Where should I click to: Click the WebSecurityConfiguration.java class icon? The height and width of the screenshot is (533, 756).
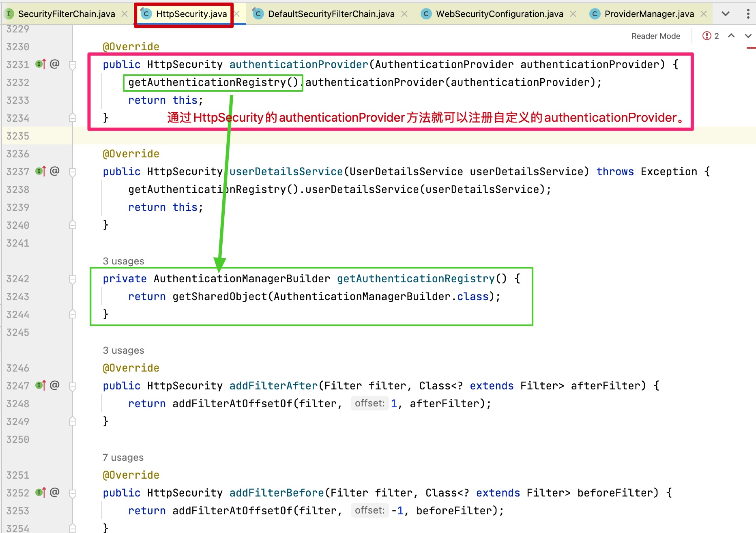(x=426, y=14)
